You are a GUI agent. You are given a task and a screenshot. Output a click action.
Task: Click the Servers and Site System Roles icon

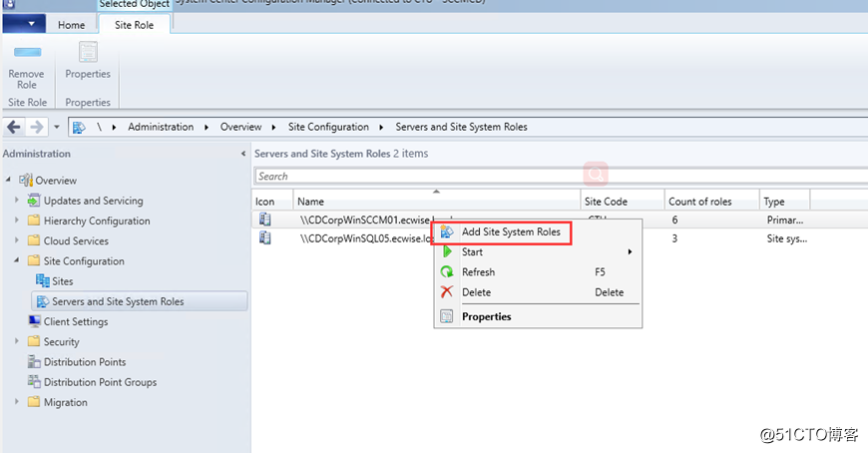pyautogui.click(x=43, y=301)
